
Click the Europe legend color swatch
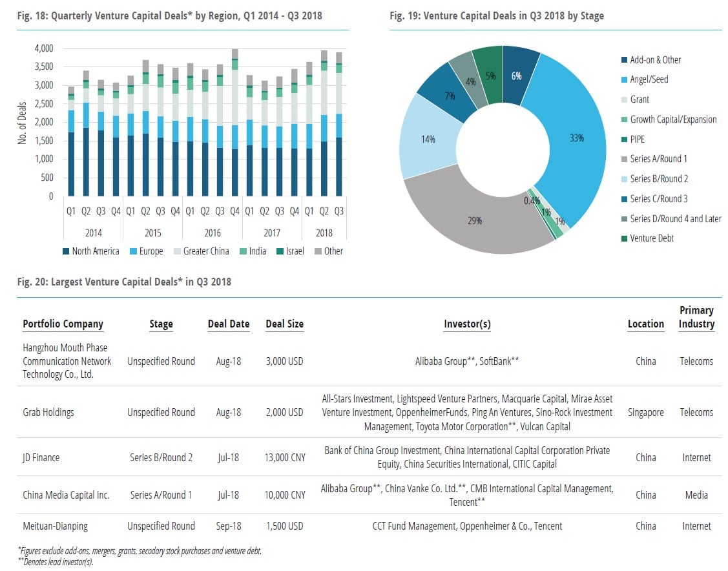(133, 251)
